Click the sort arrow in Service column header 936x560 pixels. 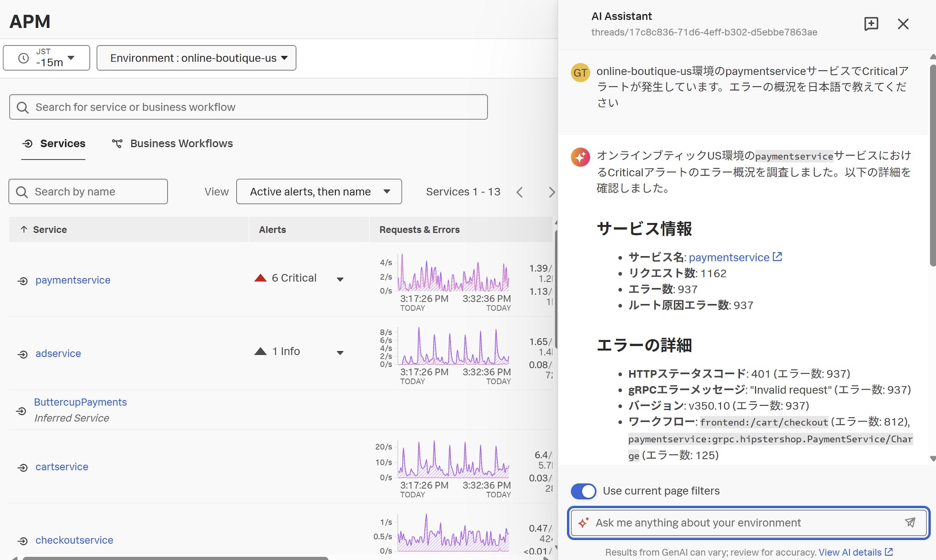pos(24,229)
